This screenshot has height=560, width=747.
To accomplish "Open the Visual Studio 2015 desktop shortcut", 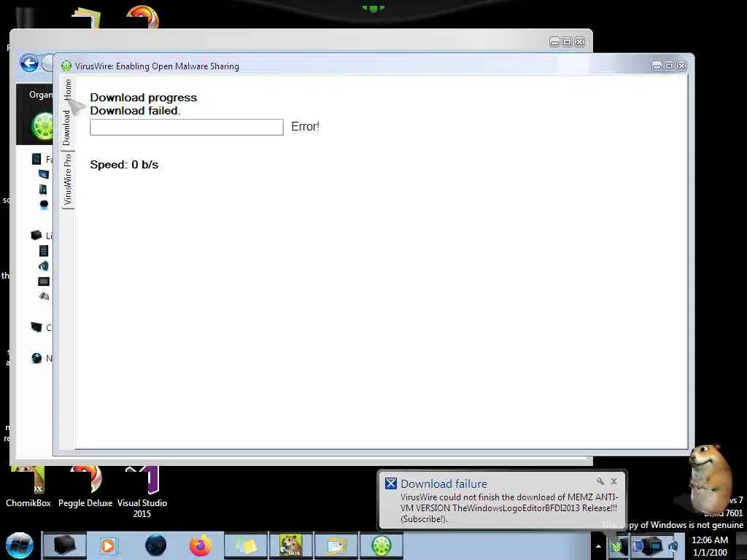I will click(x=142, y=492).
